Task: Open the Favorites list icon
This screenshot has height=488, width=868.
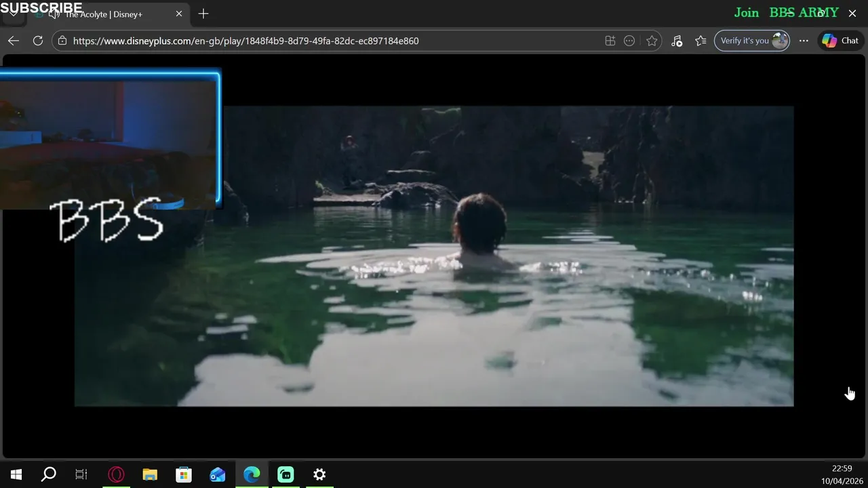Action: pos(701,41)
